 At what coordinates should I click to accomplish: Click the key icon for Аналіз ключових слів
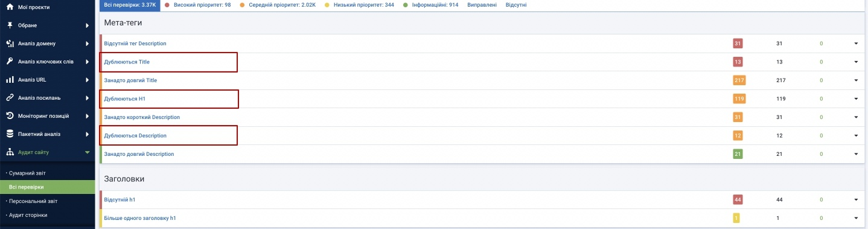tap(10, 62)
